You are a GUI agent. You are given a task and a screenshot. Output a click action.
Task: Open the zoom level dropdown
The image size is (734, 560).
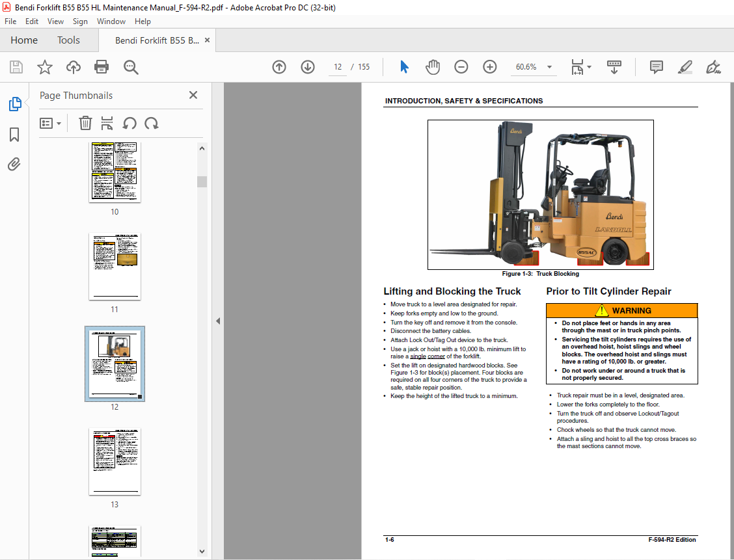click(549, 67)
